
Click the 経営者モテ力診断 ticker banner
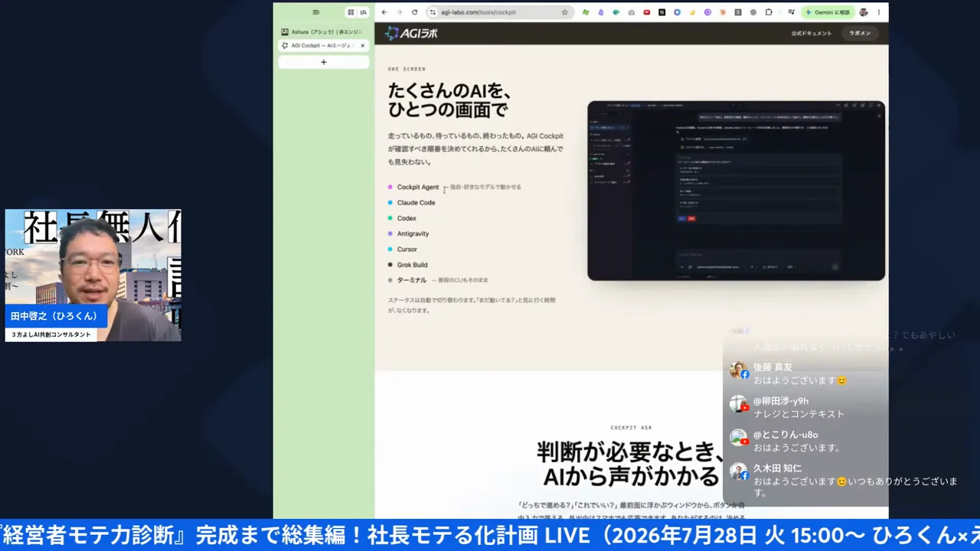click(490, 535)
